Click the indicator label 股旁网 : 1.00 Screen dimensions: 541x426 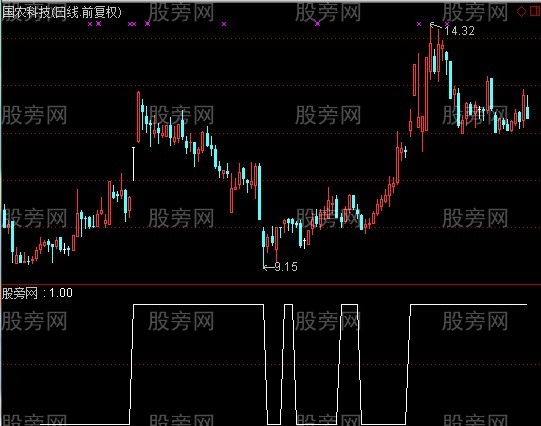click(37, 293)
